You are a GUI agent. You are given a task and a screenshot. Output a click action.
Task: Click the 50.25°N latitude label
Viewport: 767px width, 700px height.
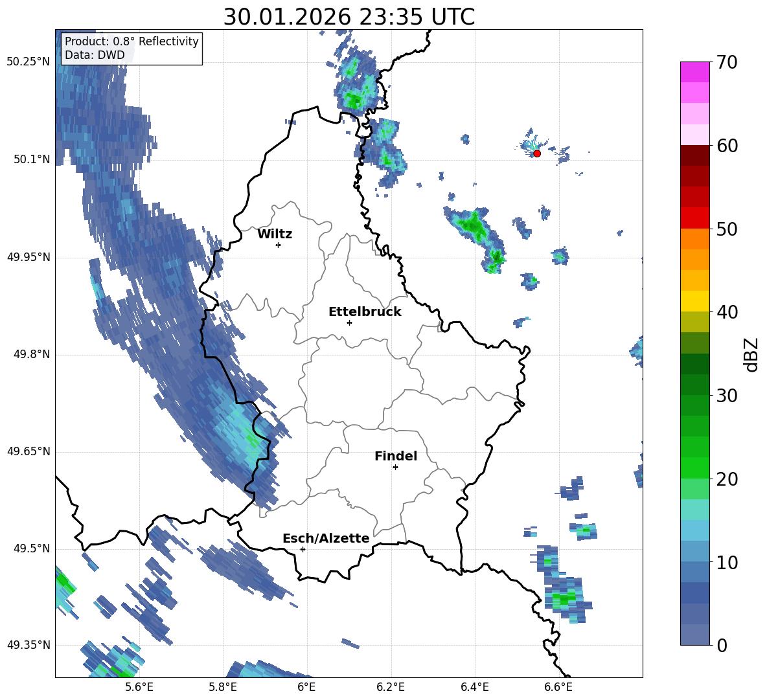coord(29,62)
